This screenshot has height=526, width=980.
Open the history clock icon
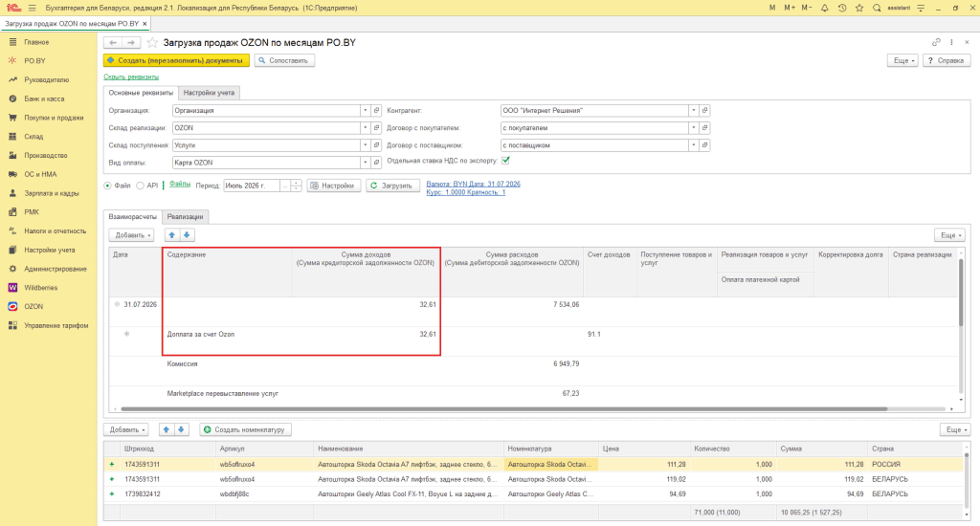point(842,8)
